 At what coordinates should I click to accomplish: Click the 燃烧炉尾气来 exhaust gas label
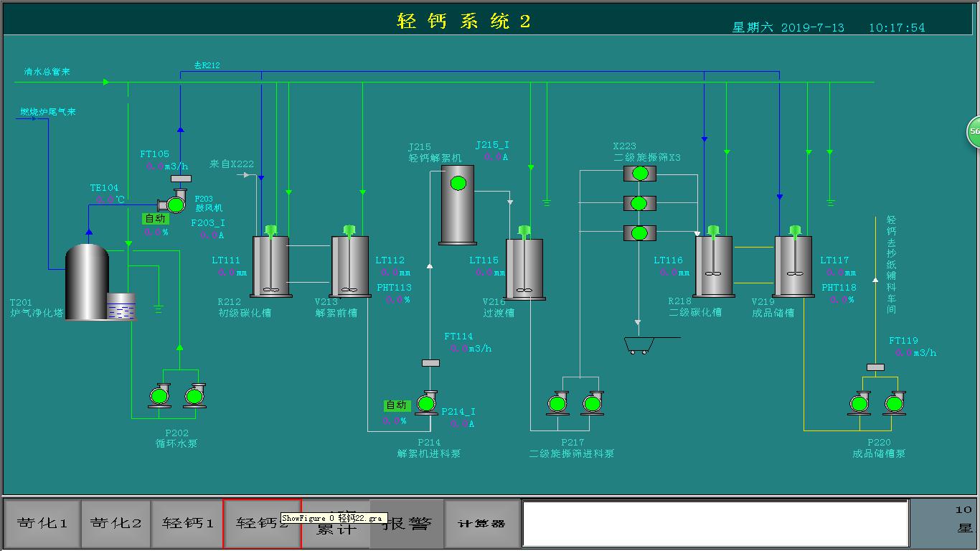[x=48, y=112]
